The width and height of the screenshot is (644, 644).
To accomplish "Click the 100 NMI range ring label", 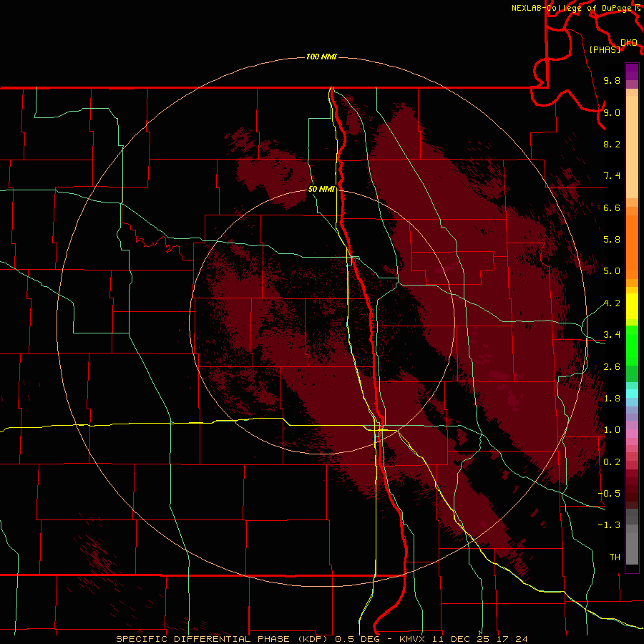I will click(x=321, y=57).
